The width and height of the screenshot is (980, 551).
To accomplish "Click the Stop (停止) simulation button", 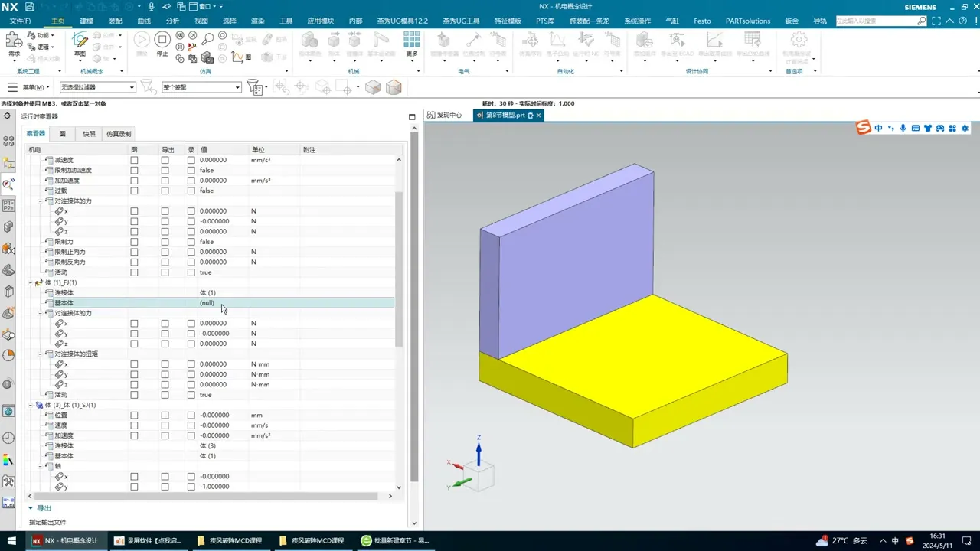I will [x=162, y=43].
